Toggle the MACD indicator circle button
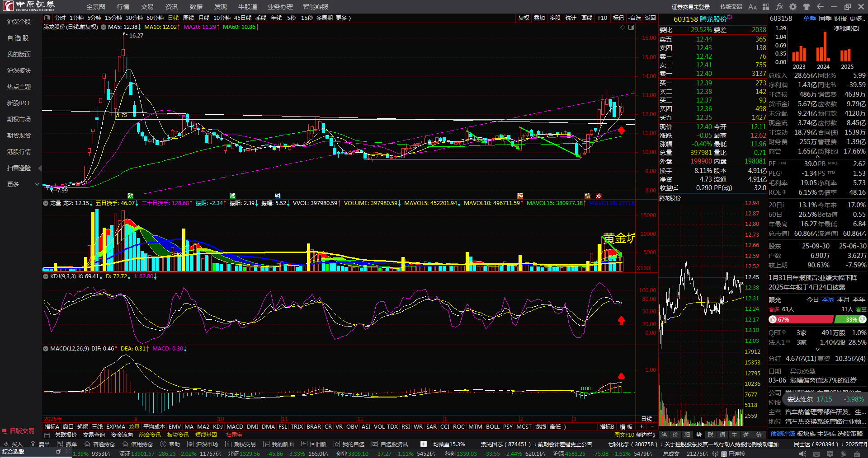Screen dimensions: 868x458 pos(46,349)
